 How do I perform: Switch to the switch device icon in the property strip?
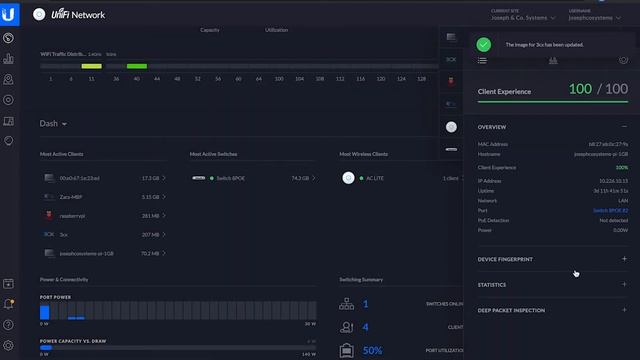[x=451, y=149]
